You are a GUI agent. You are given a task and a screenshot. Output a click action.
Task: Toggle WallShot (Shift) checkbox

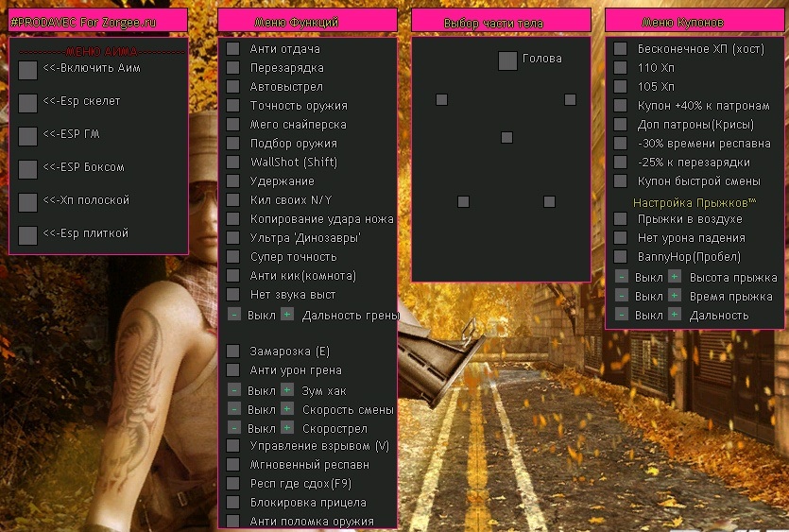click(x=233, y=163)
